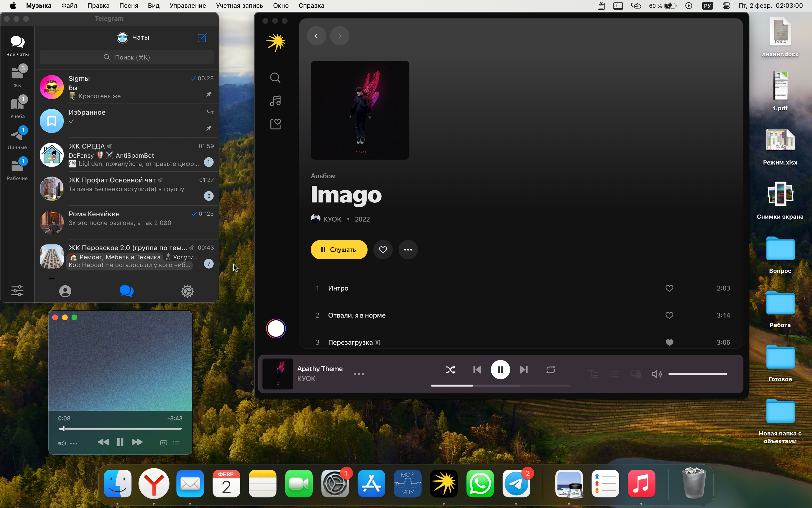This screenshot has height=508, width=812.
Task: Select ЖК folder in Telegram
Action: pos(17,76)
